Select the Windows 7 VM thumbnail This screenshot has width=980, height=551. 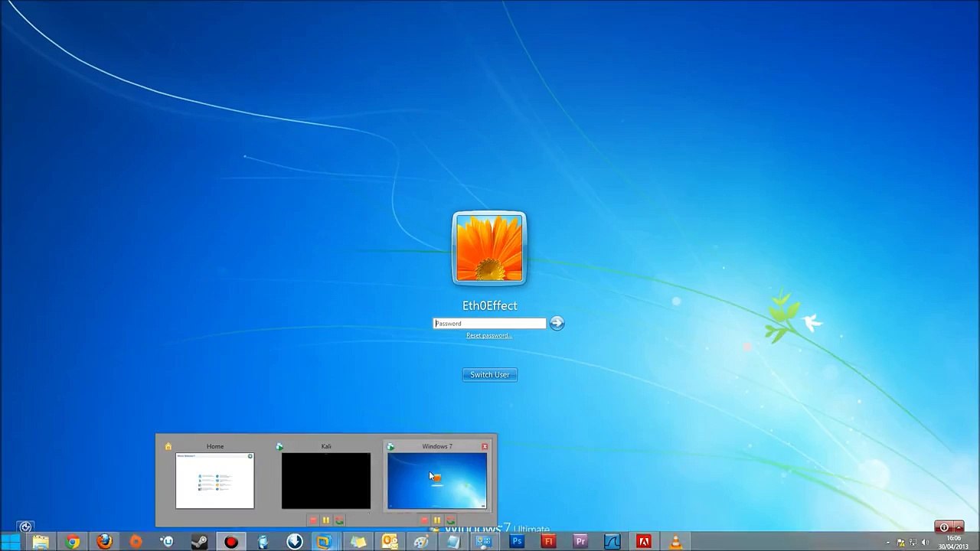437,481
